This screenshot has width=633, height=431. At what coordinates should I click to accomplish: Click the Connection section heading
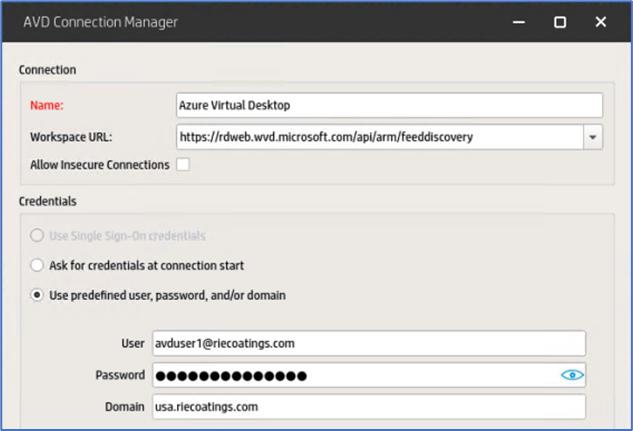(47, 70)
